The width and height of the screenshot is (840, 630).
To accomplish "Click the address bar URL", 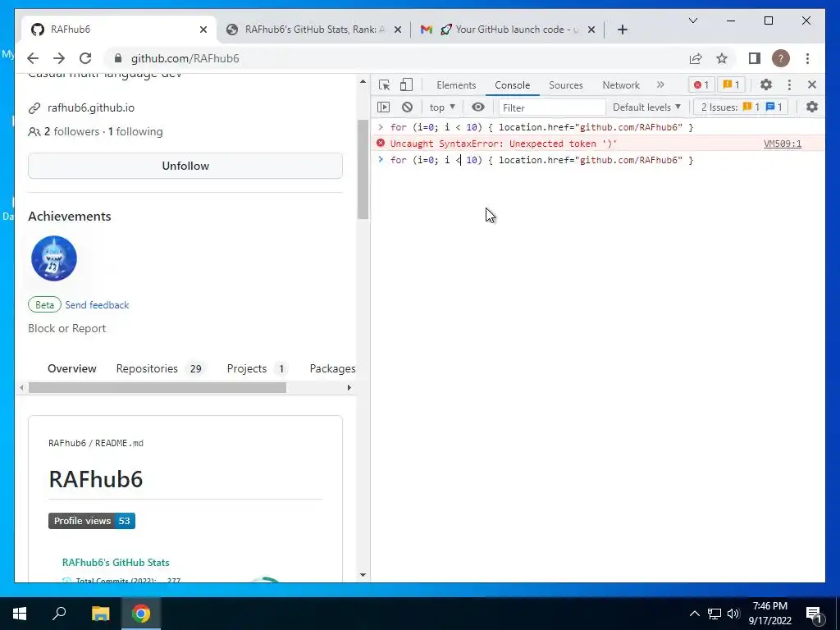I will pos(185,58).
